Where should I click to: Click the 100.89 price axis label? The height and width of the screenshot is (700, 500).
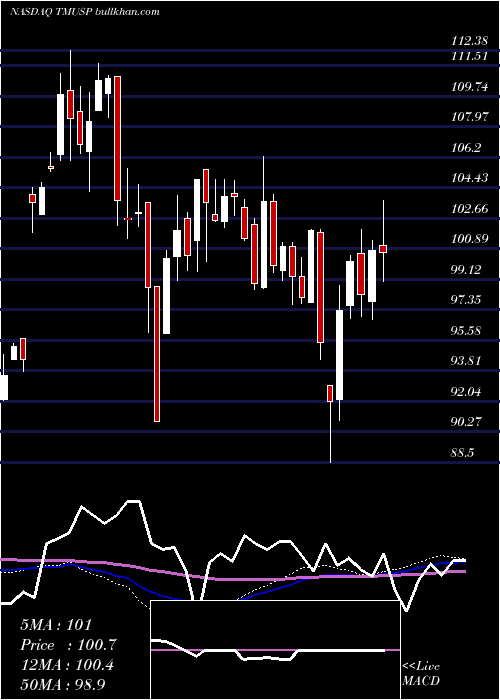pos(470,239)
